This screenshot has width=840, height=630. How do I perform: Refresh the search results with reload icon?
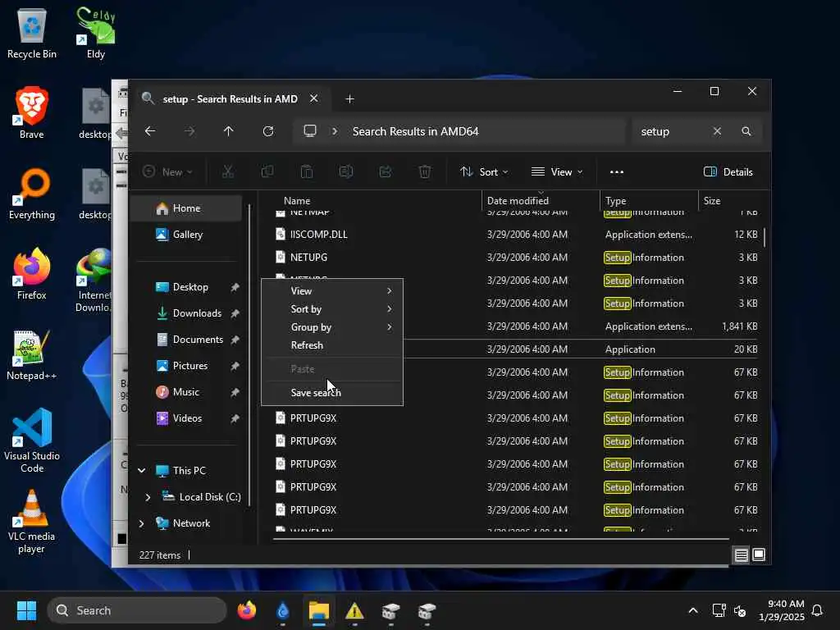268,131
